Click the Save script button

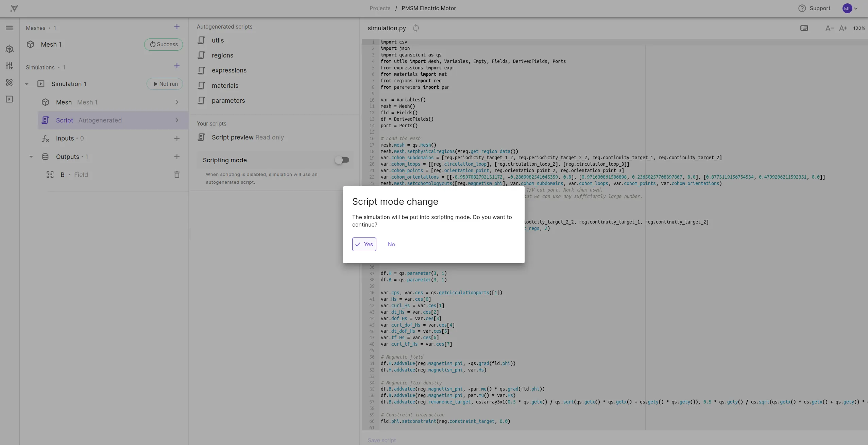(x=381, y=440)
